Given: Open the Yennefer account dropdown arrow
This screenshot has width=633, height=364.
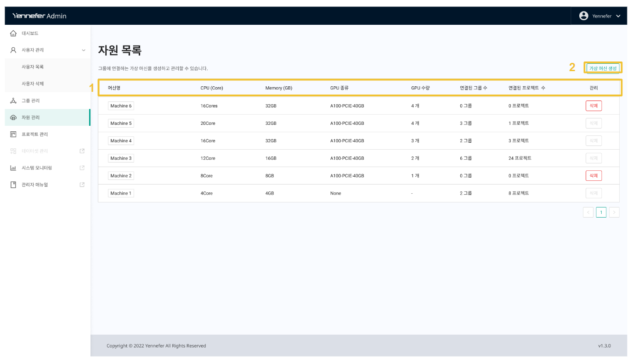Looking at the screenshot, I should coord(618,16).
